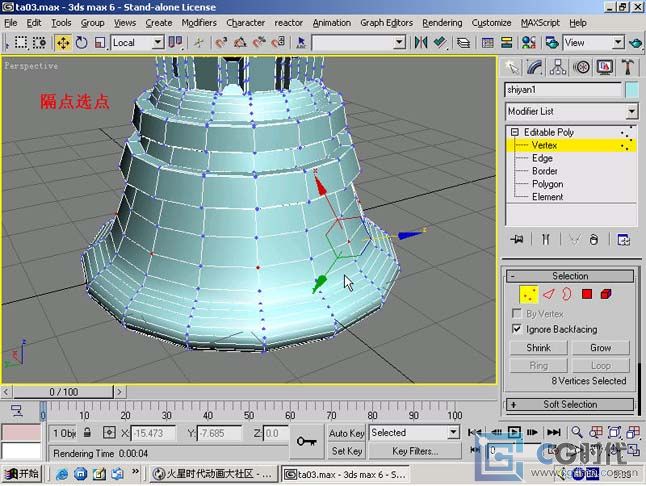The width and height of the screenshot is (646, 486).
Task: Select Vertex sub-object level icon
Action: 529,294
